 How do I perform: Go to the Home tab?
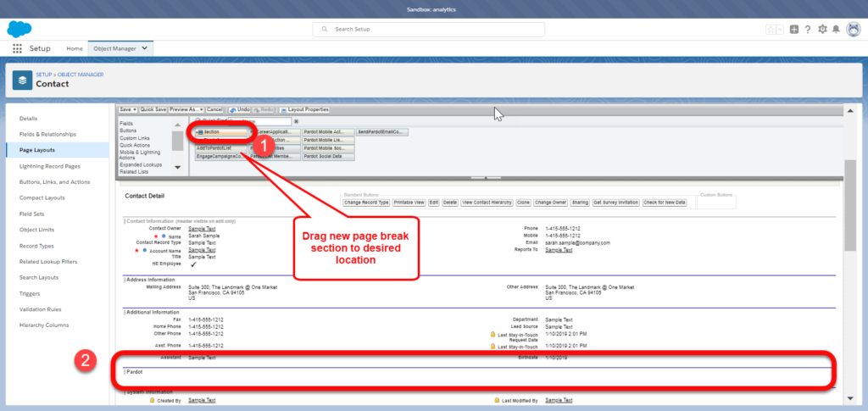[75, 48]
